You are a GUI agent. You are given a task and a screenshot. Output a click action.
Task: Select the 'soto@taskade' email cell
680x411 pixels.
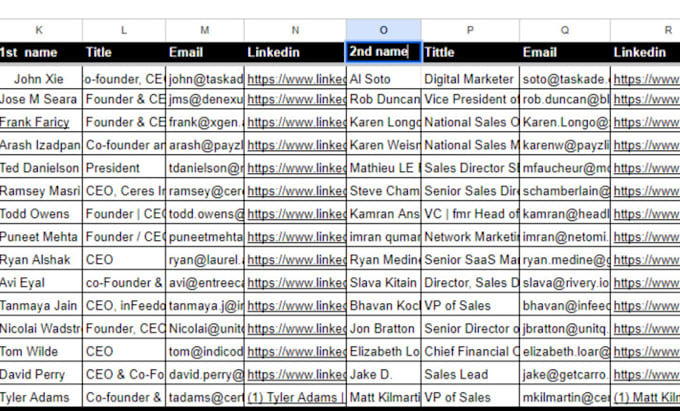coord(565,78)
